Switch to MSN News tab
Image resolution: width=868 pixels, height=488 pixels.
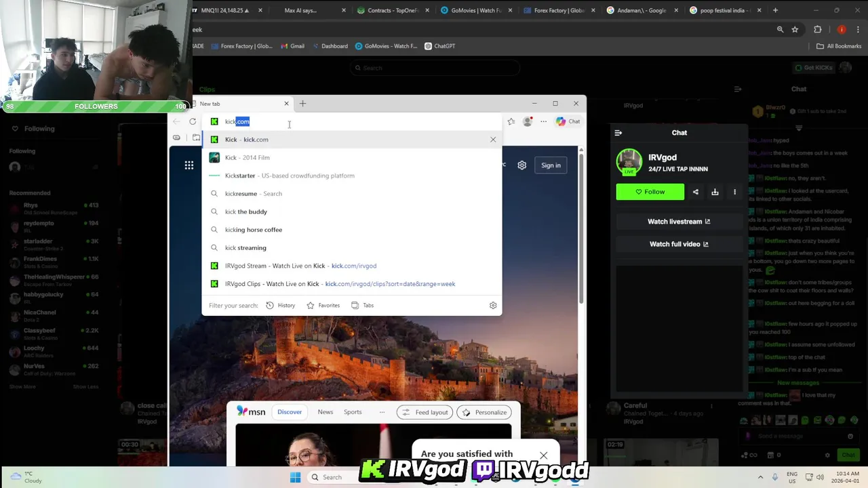point(325,412)
